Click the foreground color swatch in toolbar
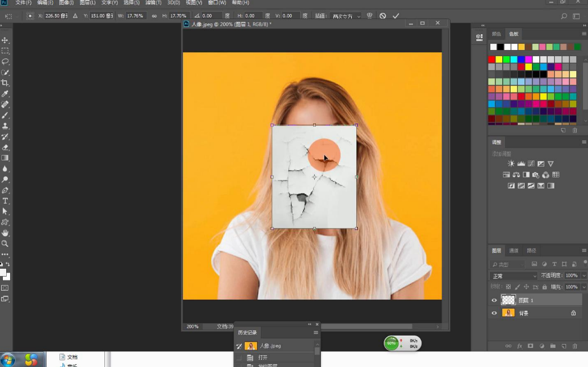Screen dimensions: 588x367 [3, 273]
